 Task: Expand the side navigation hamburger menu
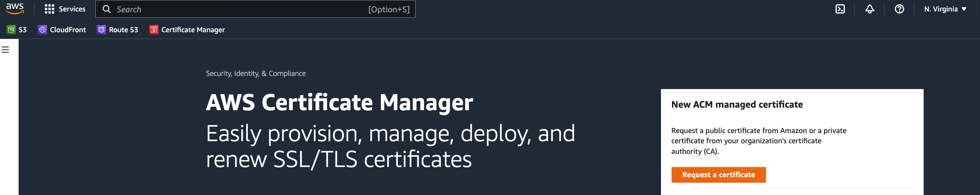point(6,50)
